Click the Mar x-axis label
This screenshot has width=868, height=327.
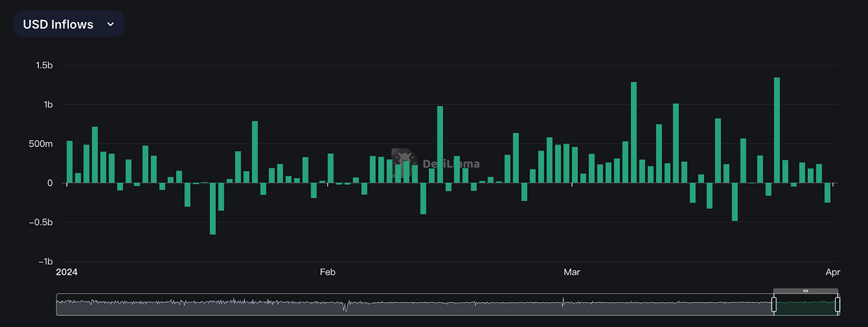572,272
